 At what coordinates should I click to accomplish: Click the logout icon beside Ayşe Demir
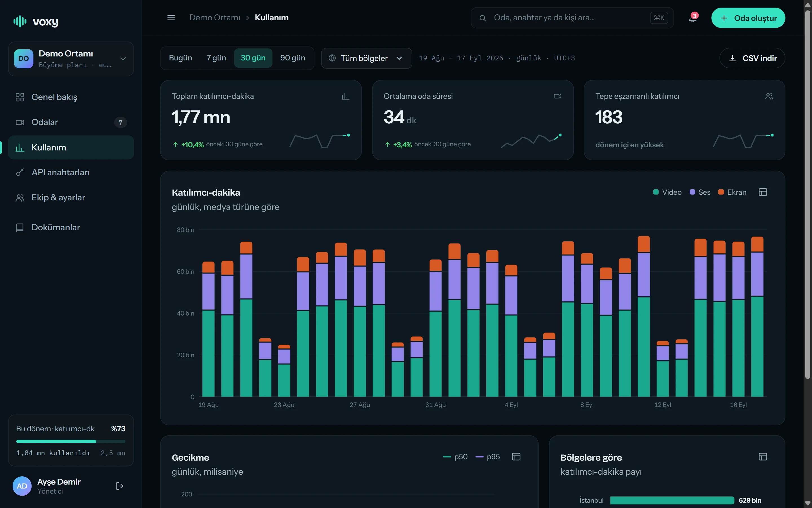120,486
